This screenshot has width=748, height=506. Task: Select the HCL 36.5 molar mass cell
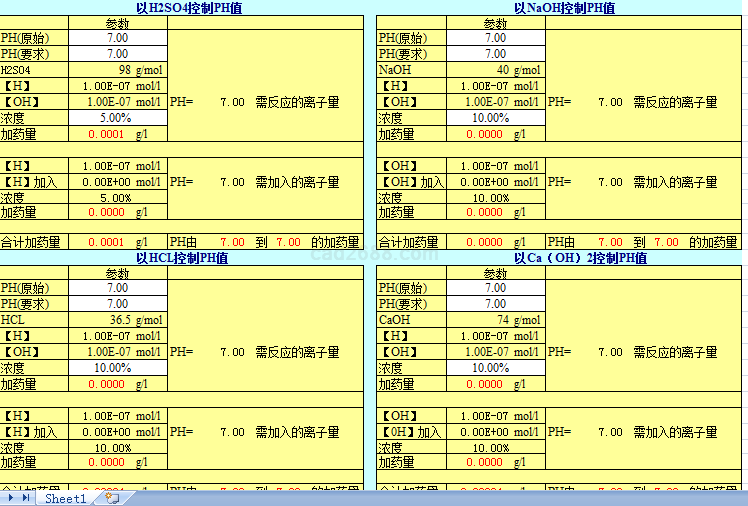(117, 320)
